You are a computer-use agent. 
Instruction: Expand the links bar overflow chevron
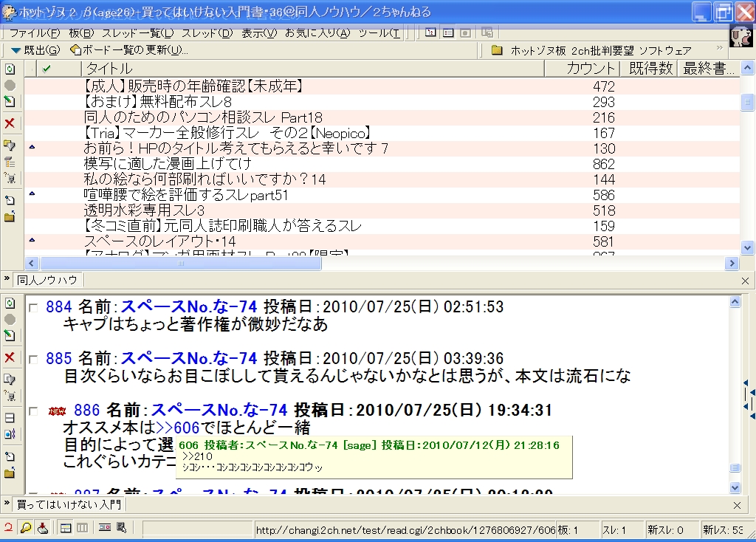click(x=720, y=48)
